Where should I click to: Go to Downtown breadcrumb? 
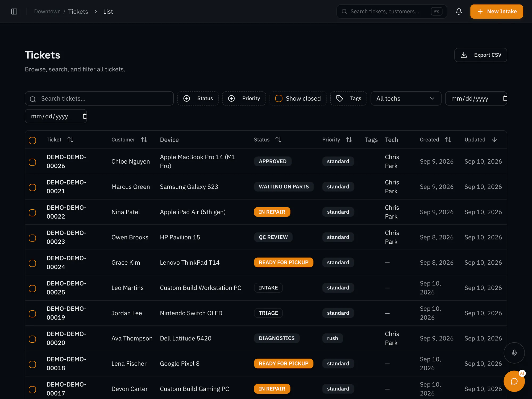coord(47,11)
